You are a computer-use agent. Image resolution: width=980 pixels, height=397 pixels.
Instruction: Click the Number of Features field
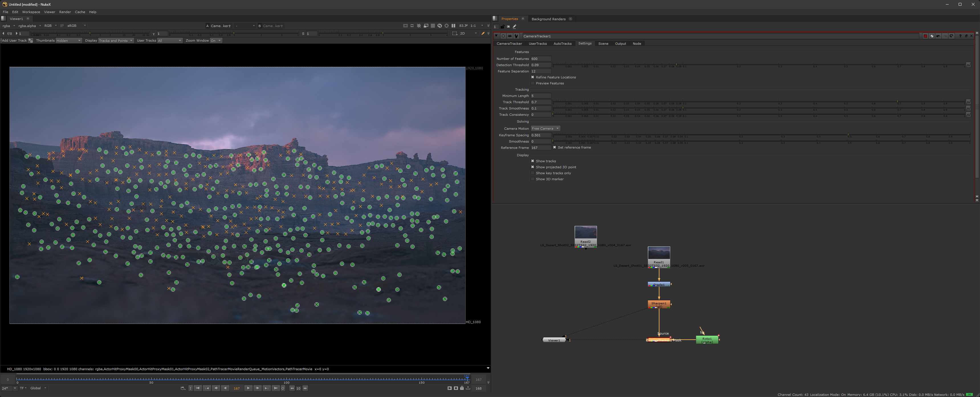pos(541,59)
